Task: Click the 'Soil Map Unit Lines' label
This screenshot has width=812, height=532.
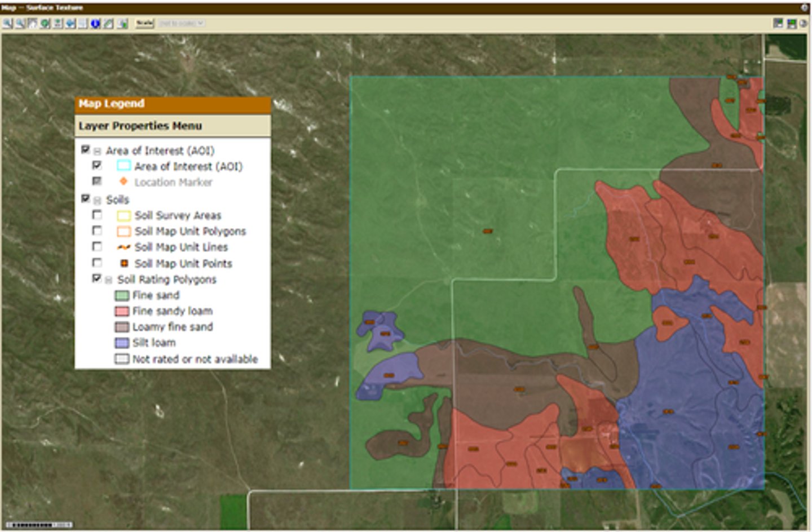Action: pos(181,247)
